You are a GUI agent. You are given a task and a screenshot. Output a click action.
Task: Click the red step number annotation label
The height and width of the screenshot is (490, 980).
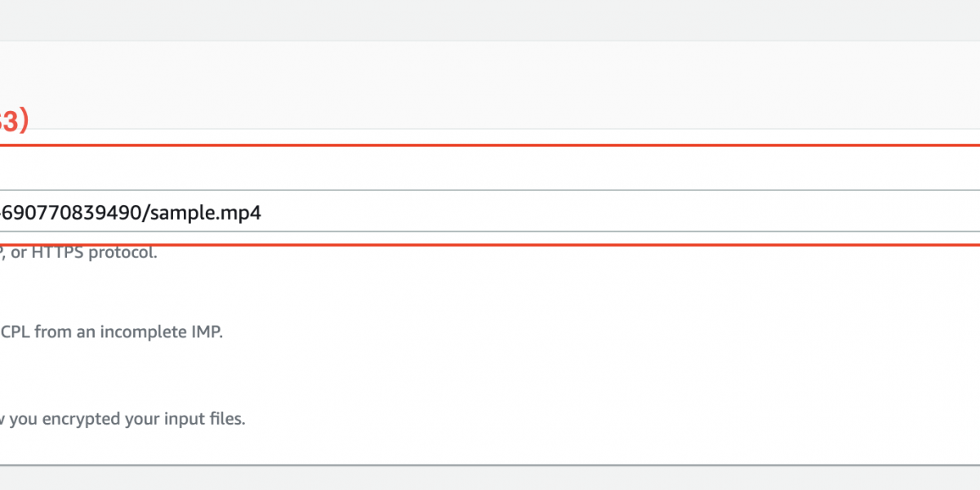[14, 122]
